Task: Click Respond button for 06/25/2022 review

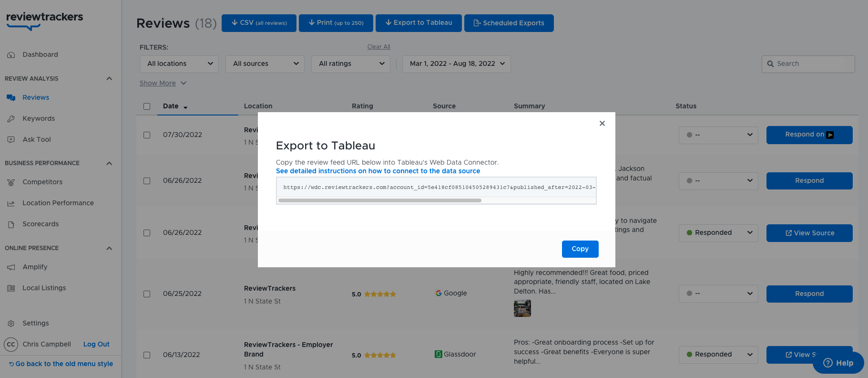Action: tap(809, 294)
